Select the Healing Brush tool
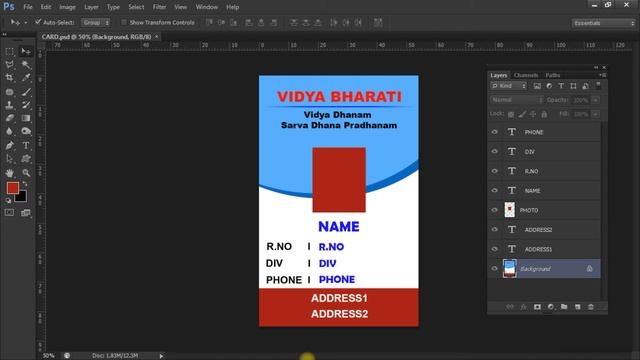 point(9,92)
